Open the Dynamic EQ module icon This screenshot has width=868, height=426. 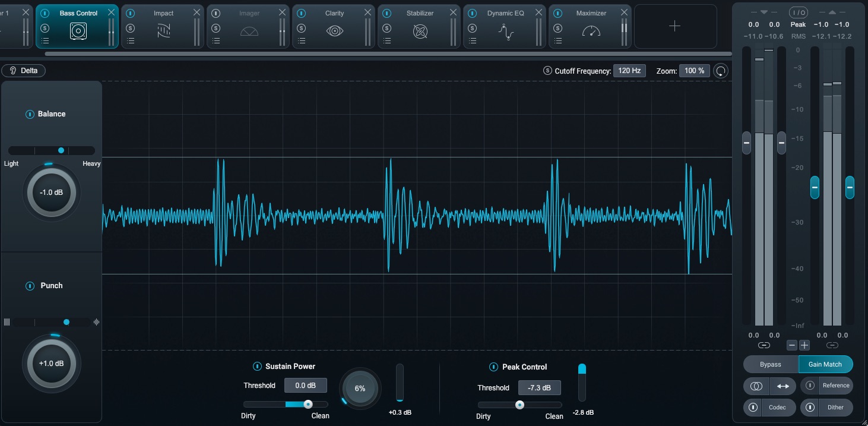(506, 31)
